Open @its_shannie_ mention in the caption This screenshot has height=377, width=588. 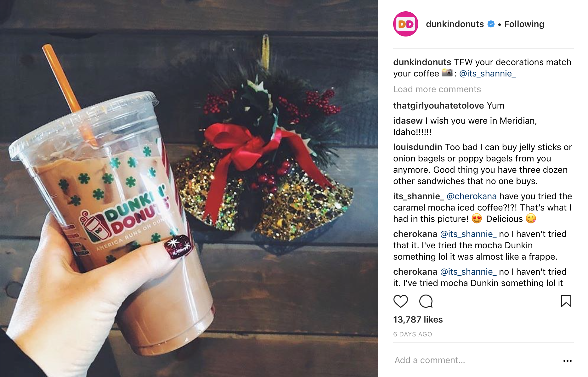487,74
